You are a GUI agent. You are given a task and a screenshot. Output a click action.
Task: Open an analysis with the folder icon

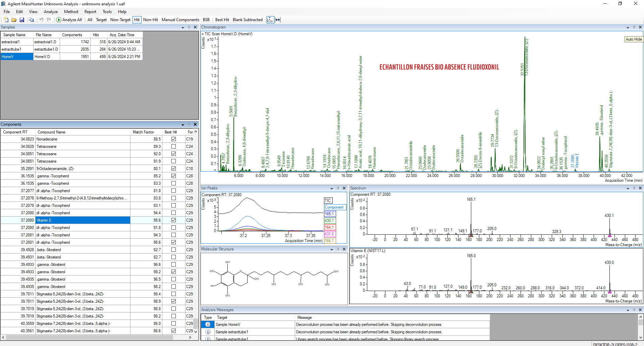[x=14, y=20]
